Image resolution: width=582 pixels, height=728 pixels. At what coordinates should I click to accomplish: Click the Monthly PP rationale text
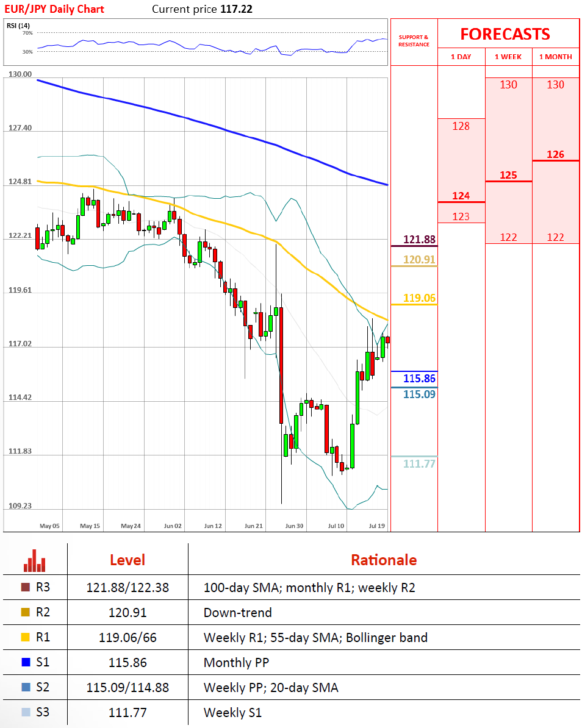coord(236,663)
